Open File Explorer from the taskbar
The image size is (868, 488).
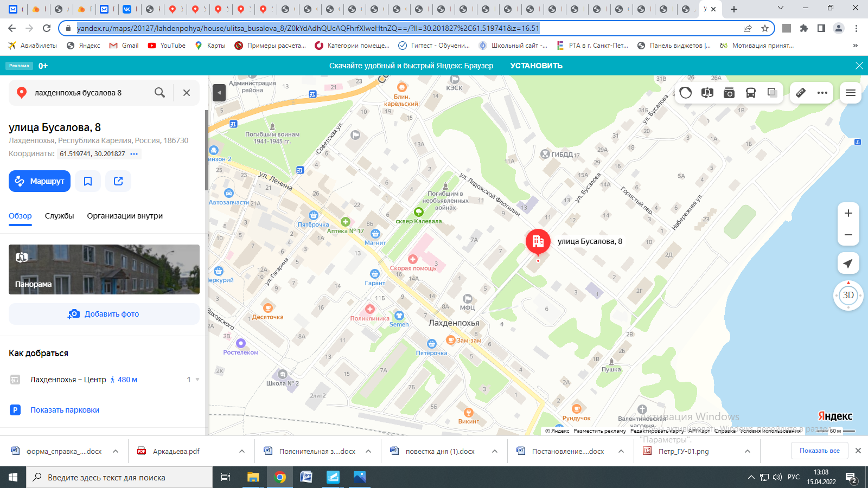253,477
